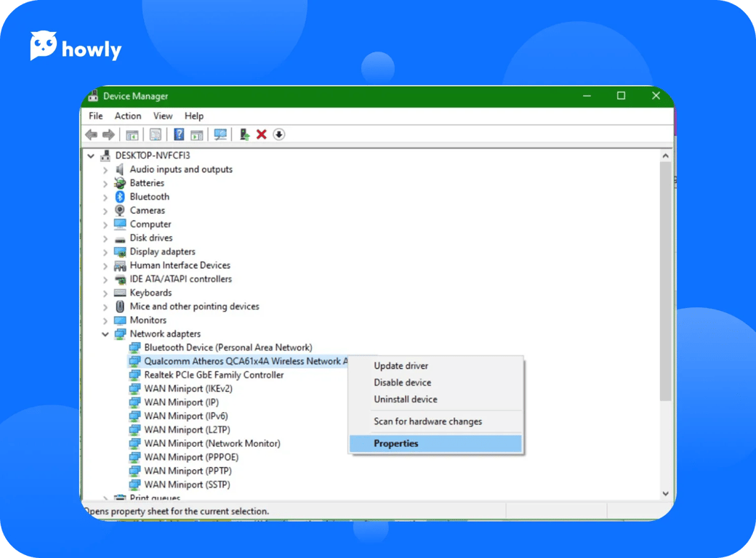This screenshot has width=756, height=558.
Task: Choose Properties from the context menu
Action: click(x=396, y=443)
